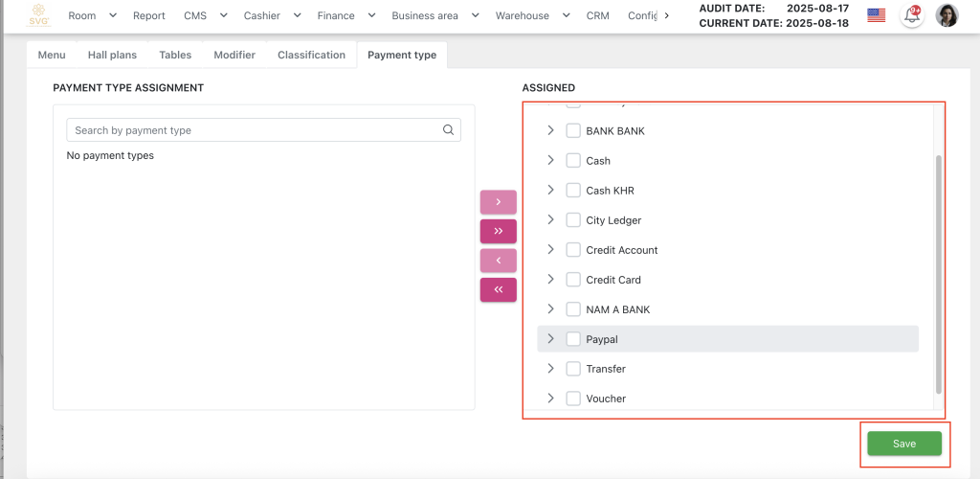The height and width of the screenshot is (479, 980).
Task: Click the double left arrow remove-all button
Action: 498,289
